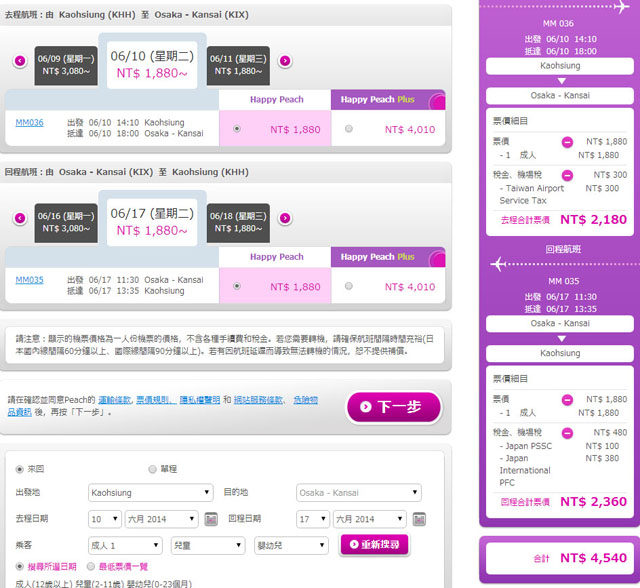Select the 搜尋所選日期 search option
This screenshot has width=640, height=588.
pyautogui.click(x=19, y=566)
